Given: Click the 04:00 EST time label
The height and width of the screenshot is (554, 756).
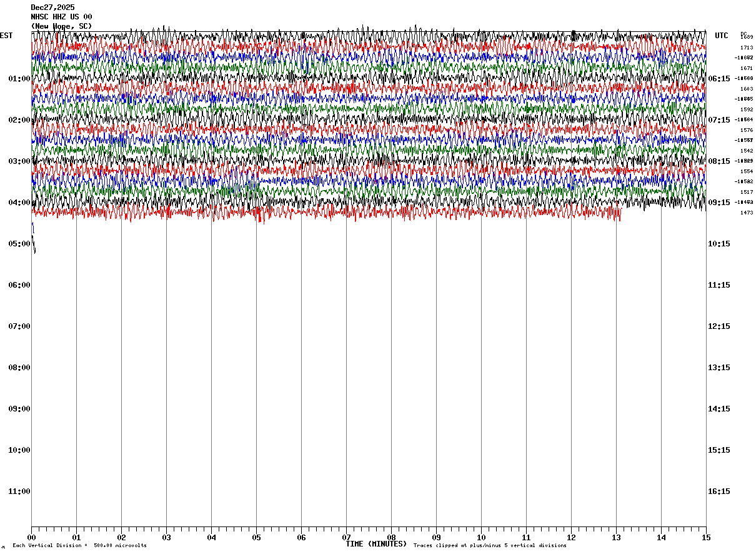Looking at the screenshot, I should pos(19,203).
